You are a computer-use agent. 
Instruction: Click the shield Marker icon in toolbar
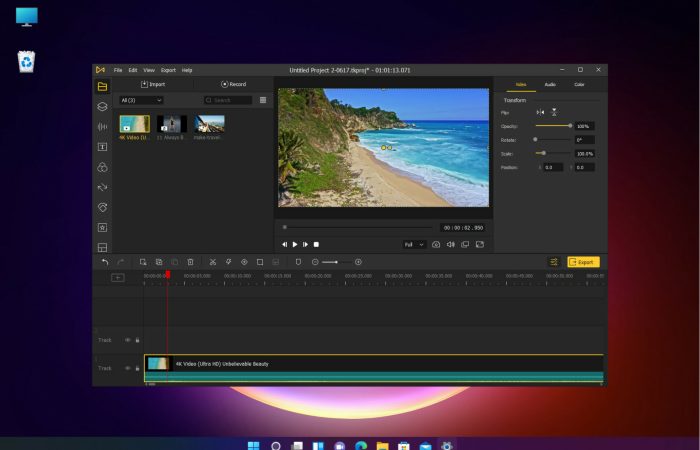click(x=298, y=262)
